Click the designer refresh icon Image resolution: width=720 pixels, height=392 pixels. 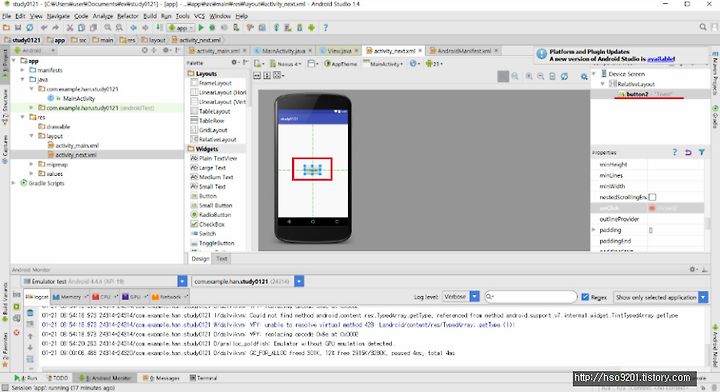564,77
